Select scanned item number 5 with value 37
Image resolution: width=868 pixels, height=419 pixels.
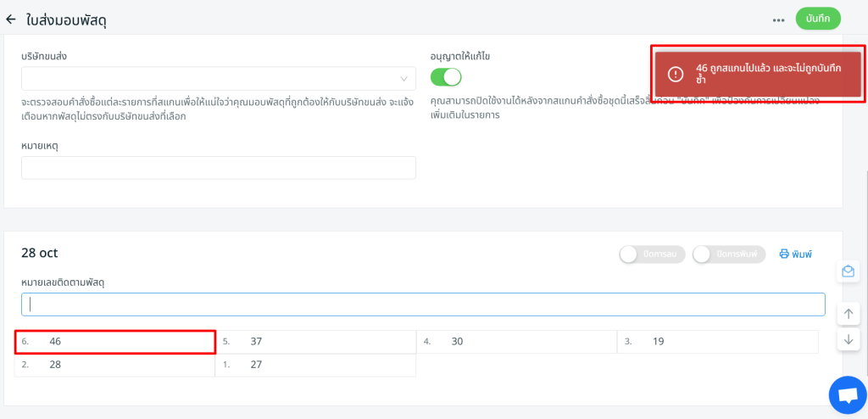click(315, 342)
